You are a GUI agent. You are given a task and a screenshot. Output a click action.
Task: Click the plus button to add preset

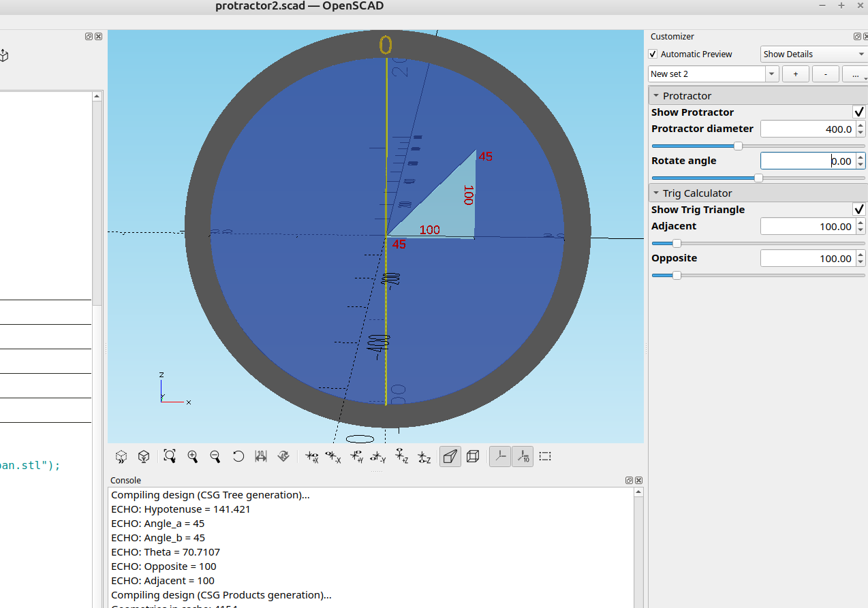pos(796,74)
